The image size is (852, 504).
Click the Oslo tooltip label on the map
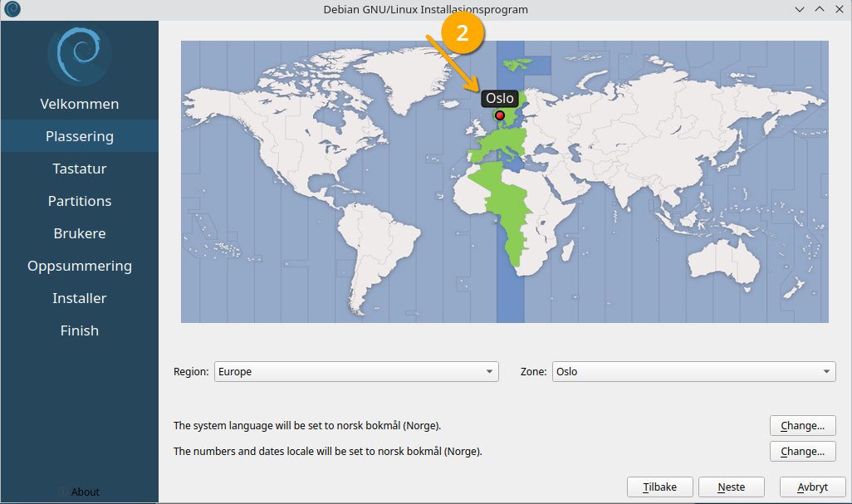(x=499, y=98)
